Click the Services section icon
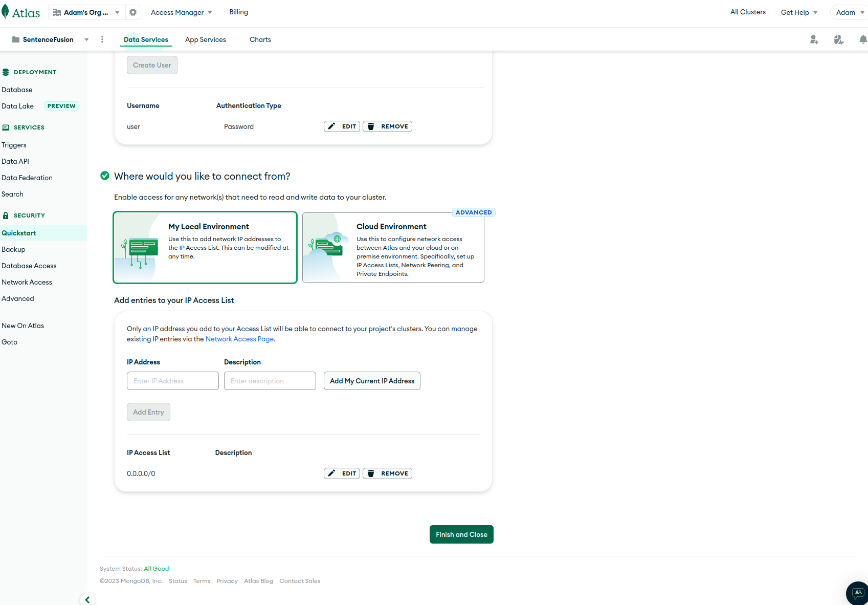This screenshot has height=605, width=868. point(6,127)
